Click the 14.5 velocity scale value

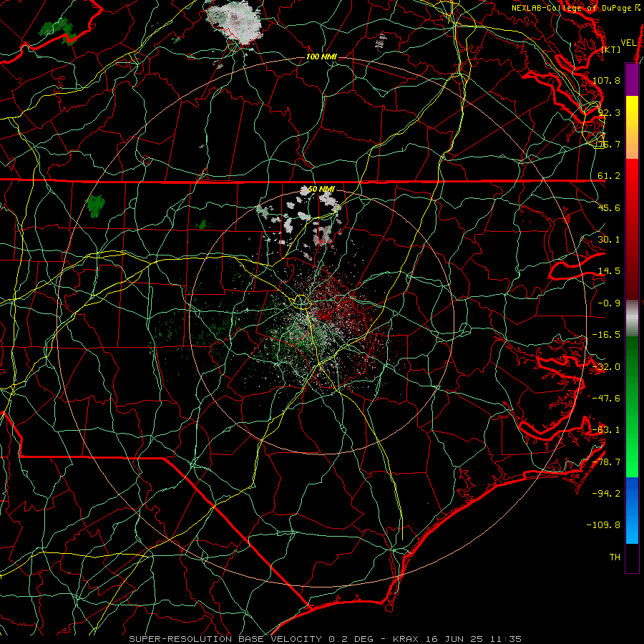click(x=609, y=270)
